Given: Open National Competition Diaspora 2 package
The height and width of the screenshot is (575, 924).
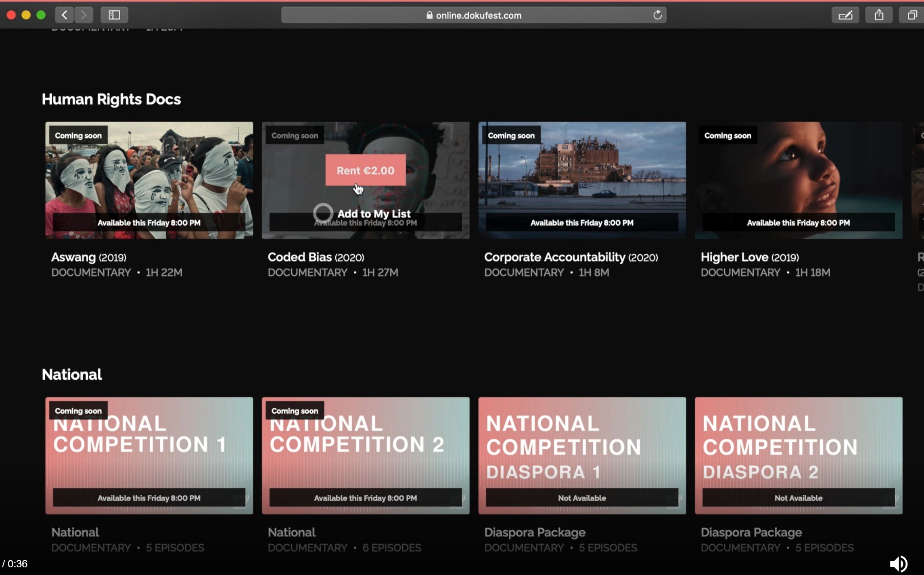Looking at the screenshot, I should tap(798, 455).
